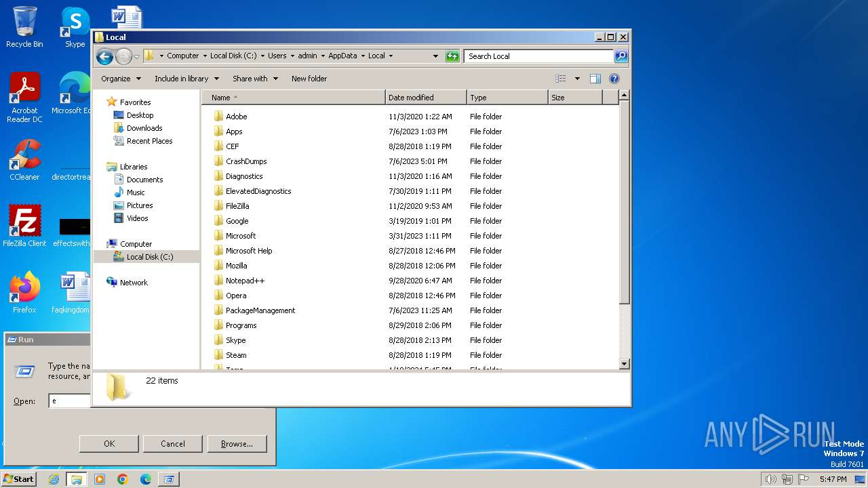Open the Share with menu
This screenshot has width=868, height=488.
(255, 79)
